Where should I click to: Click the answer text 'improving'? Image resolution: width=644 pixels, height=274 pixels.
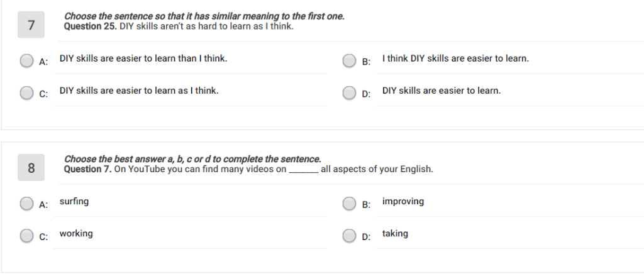coord(402,201)
